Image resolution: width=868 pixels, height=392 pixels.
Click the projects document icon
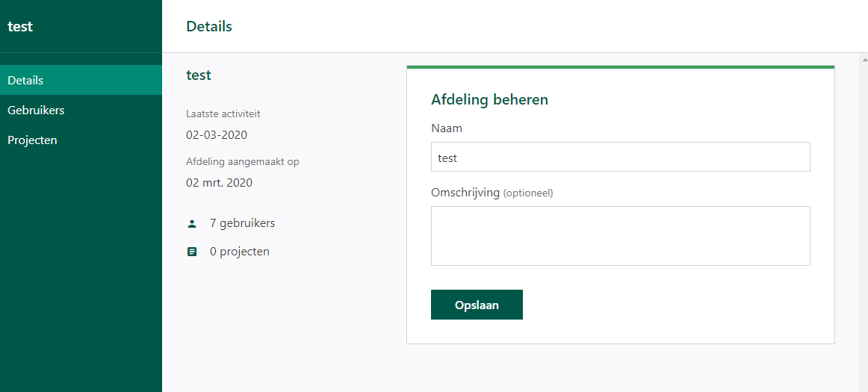pyautogui.click(x=192, y=252)
